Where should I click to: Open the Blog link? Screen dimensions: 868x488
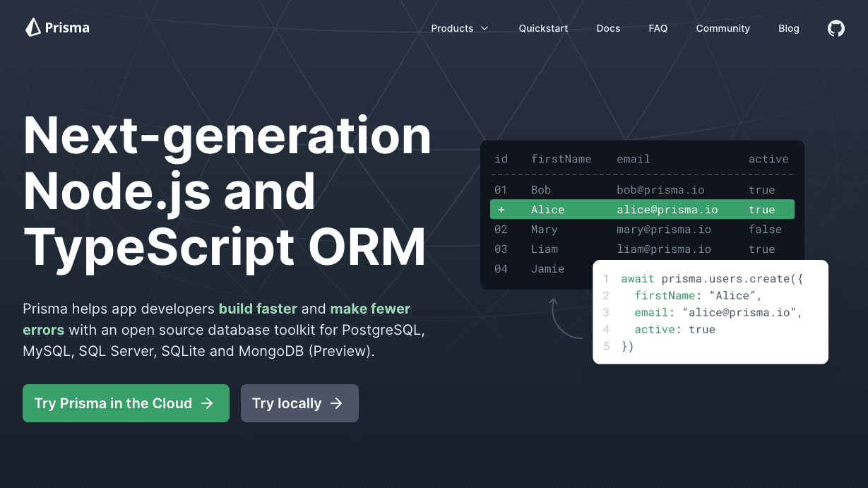click(788, 28)
